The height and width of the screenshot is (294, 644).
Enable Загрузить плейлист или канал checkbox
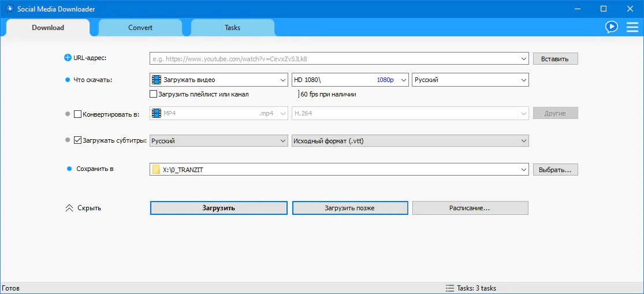coord(154,94)
